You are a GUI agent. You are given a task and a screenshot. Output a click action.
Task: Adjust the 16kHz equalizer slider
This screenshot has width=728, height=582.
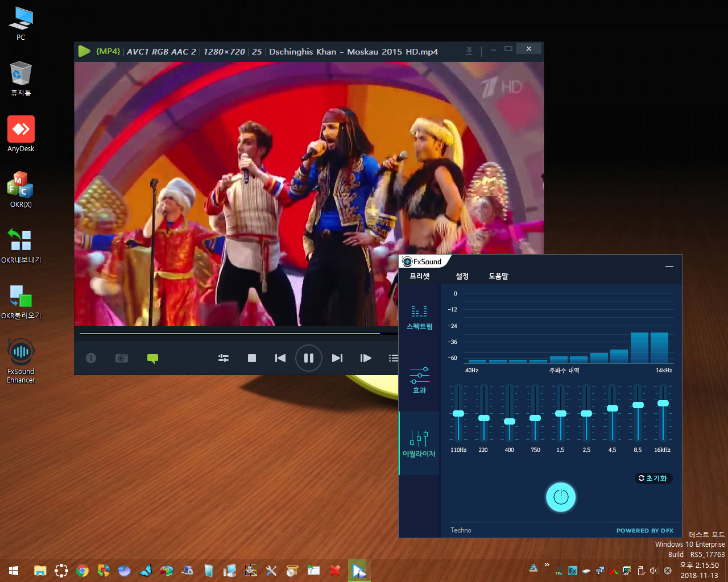[663, 403]
